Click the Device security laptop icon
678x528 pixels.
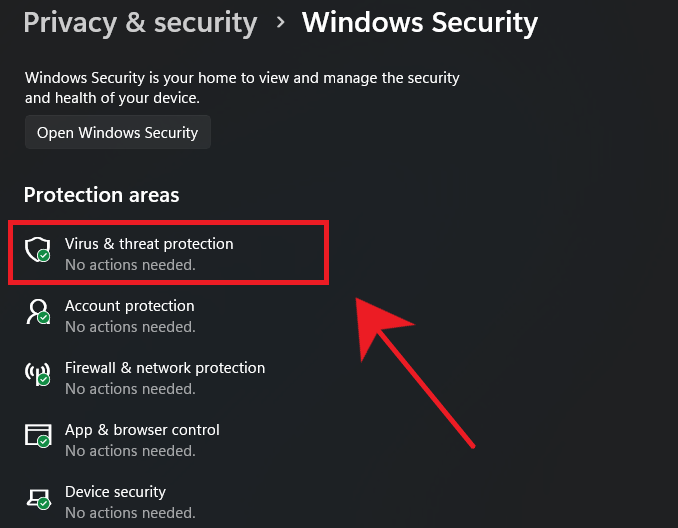tap(37, 498)
